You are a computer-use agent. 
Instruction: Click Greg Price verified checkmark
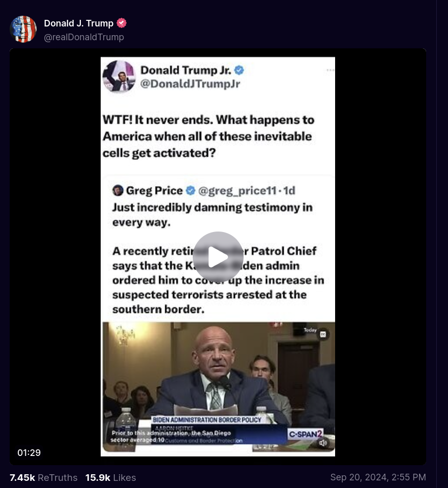190,190
